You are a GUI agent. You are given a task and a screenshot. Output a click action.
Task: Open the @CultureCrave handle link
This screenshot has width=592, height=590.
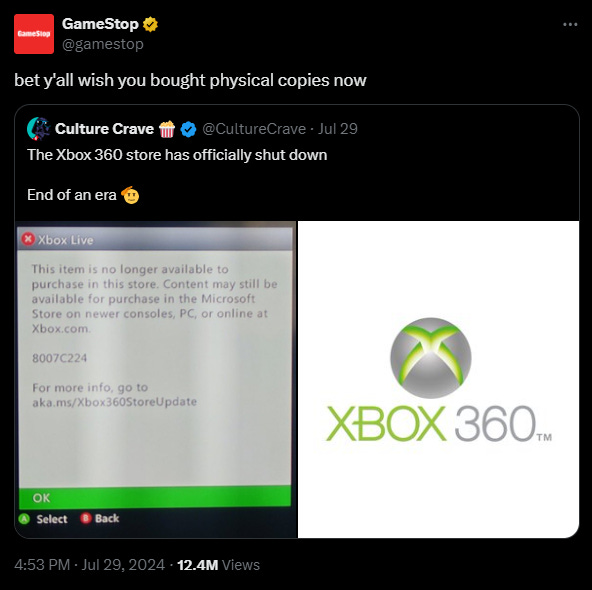pyautogui.click(x=254, y=129)
